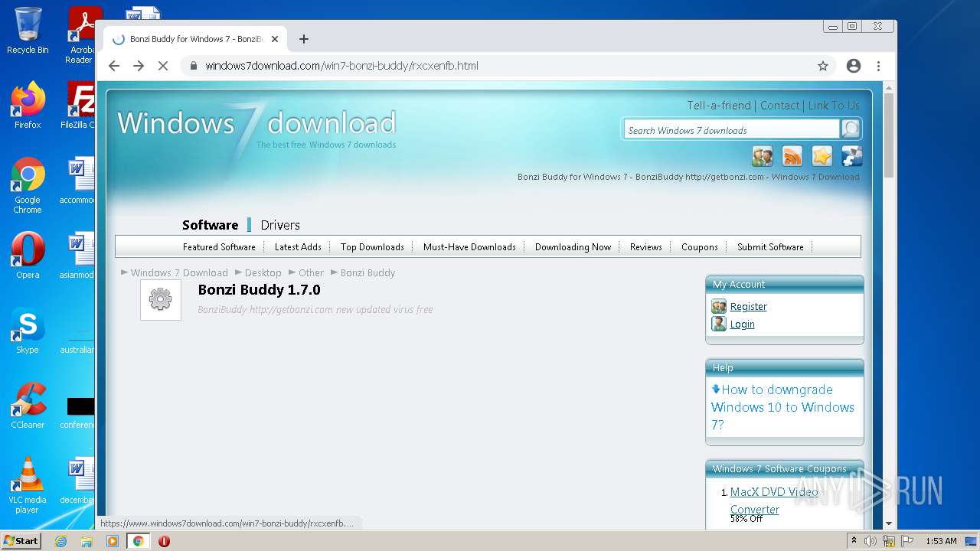Click the Windows 7 Download breadcrumb
The height and width of the screenshot is (551, 980).
(x=179, y=272)
